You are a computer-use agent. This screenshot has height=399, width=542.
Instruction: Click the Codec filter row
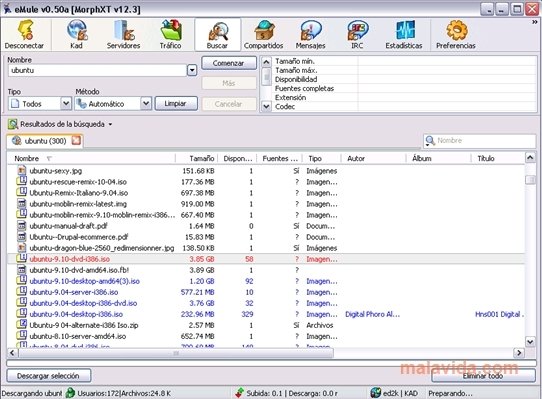(x=404, y=106)
